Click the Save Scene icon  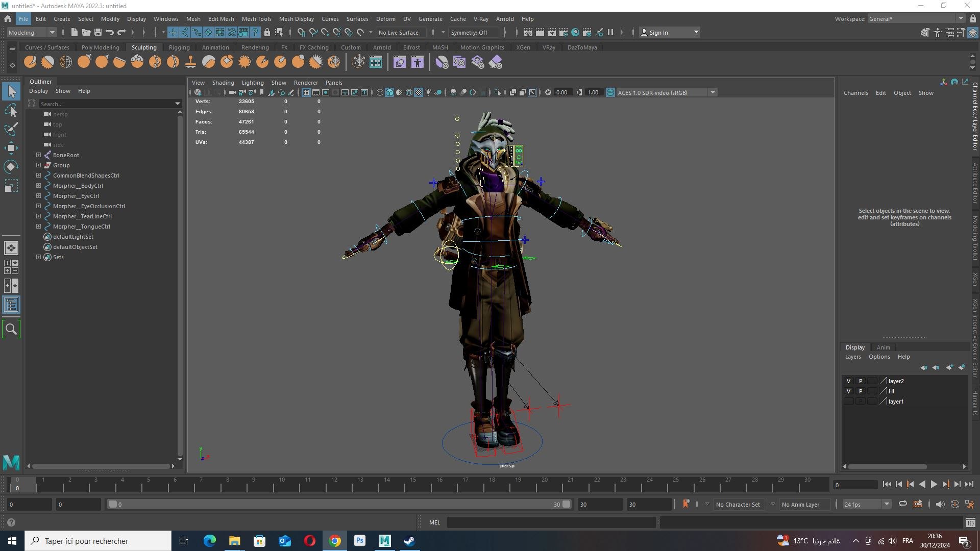pos(97,32)
